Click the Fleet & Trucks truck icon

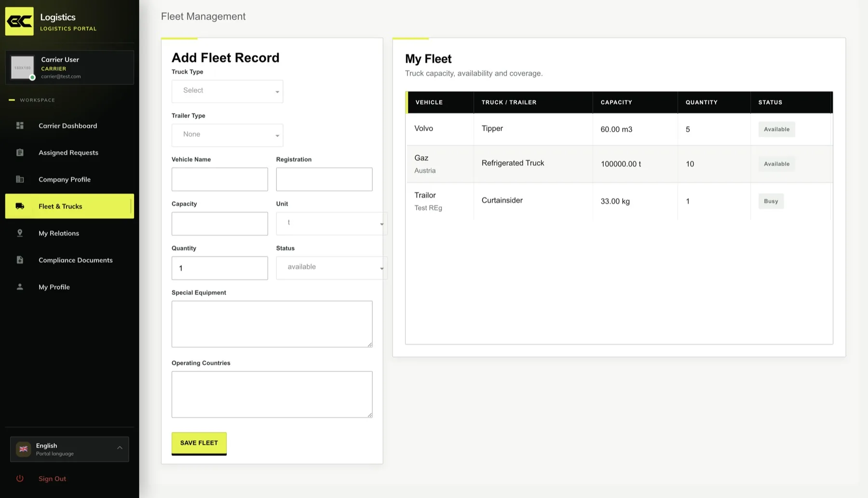coord(20,206)
